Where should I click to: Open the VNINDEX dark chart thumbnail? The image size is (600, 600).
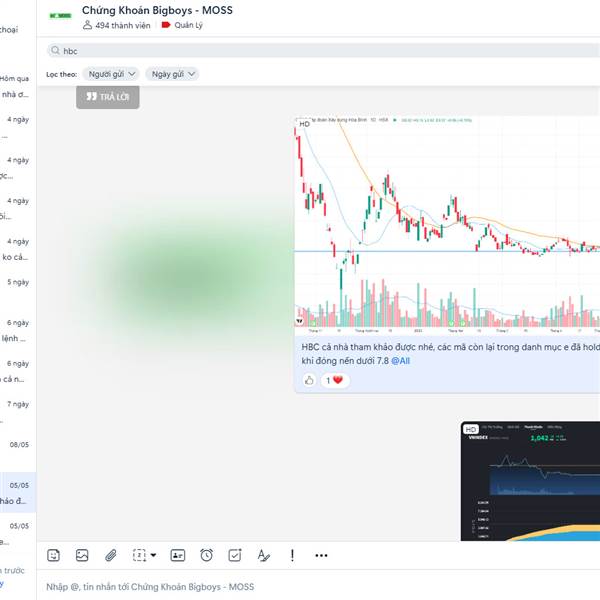click(530, 481)
